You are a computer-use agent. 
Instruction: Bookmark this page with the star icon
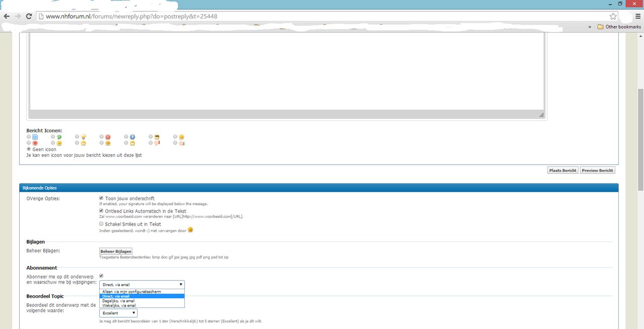pyautogui.click(x=613, y=16)
